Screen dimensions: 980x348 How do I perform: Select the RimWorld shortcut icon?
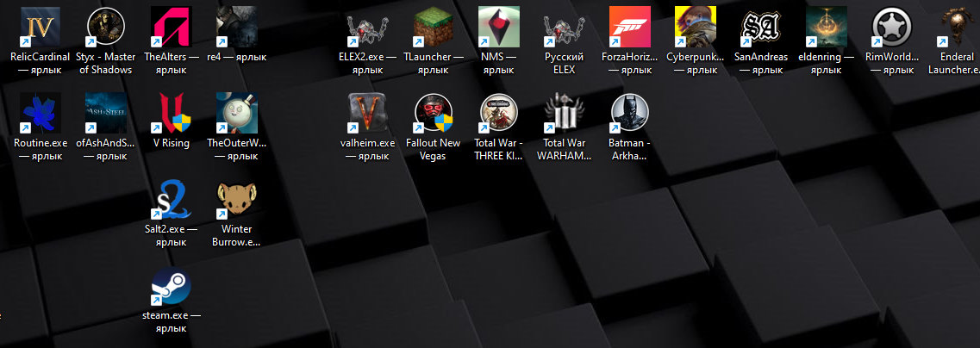pyautogui.click(x=892, y=27)
